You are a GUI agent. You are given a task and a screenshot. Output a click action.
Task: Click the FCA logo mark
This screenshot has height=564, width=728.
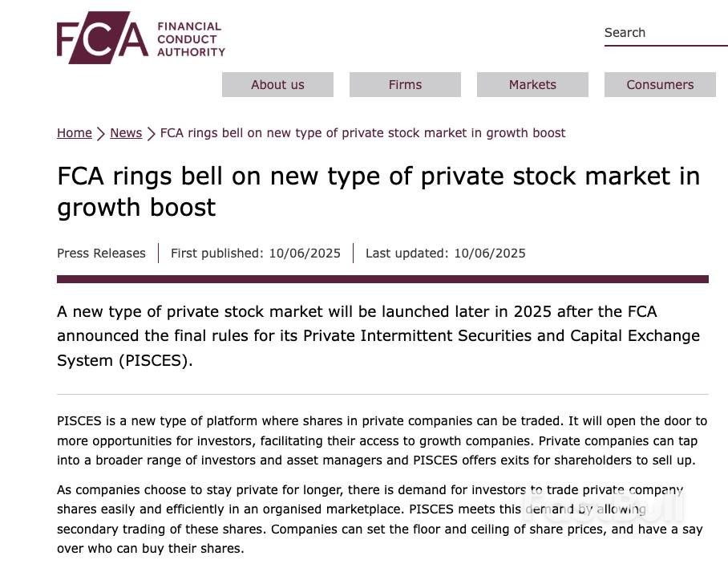point(102,38)
